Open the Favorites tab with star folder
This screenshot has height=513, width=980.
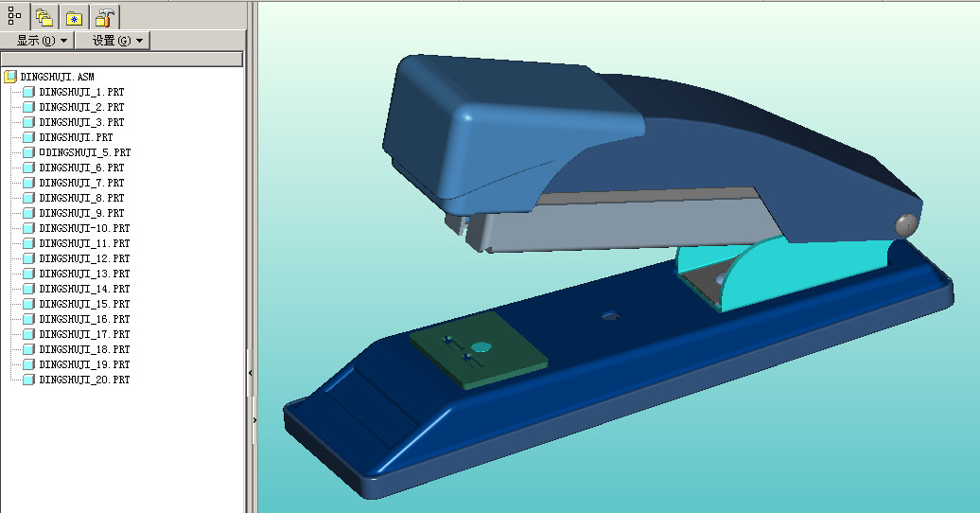75,18
